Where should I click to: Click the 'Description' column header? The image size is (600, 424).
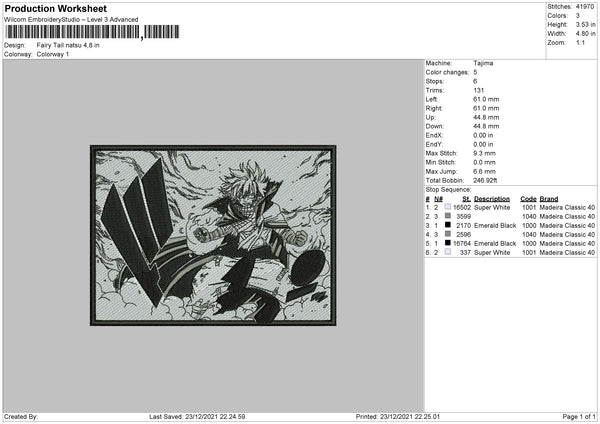coord(492,199)
